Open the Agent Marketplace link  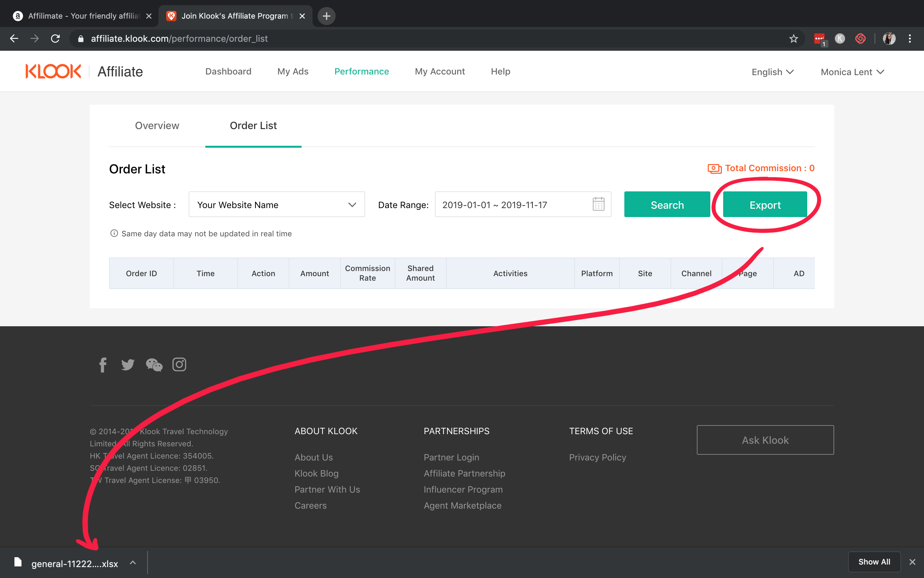(x=462, y=505)
